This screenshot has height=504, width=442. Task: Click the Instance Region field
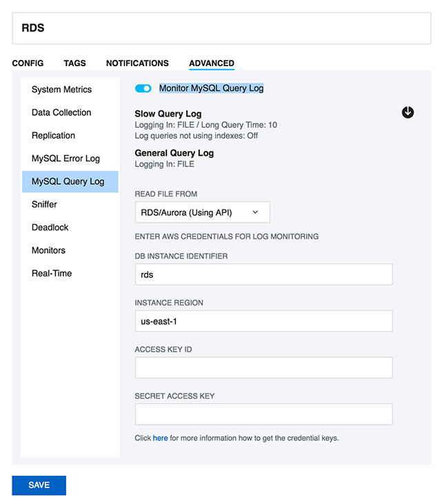pyautogui.click(x=263, y=321)
